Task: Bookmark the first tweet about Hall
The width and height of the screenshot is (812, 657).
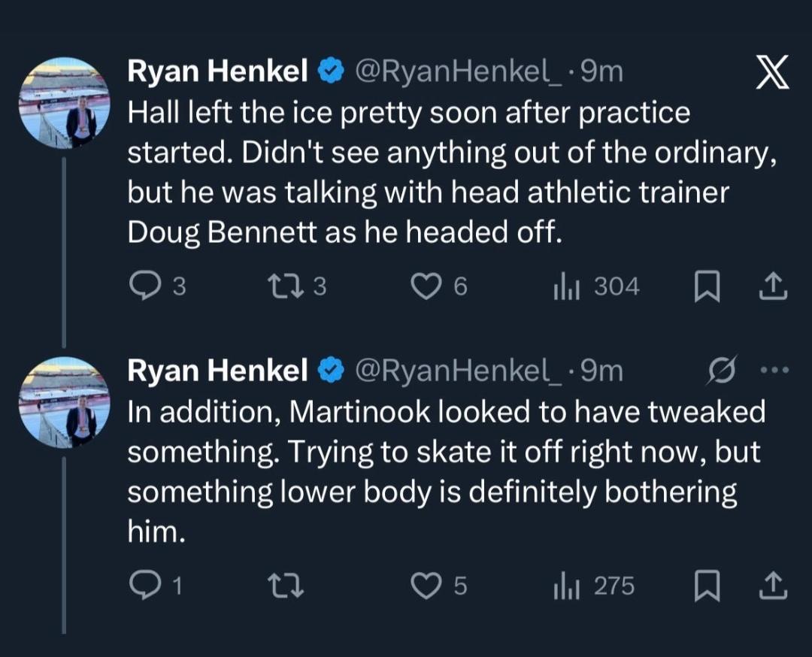Action: [707, 286]
